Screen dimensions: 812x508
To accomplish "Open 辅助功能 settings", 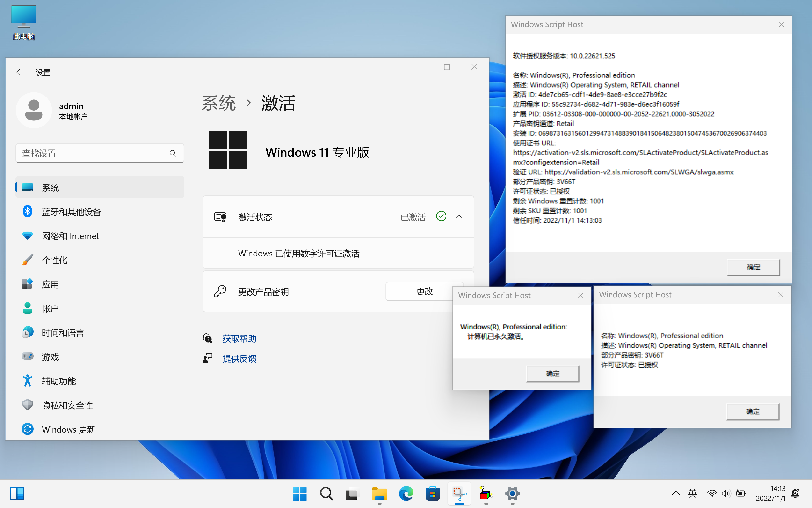I will [100, 381].
